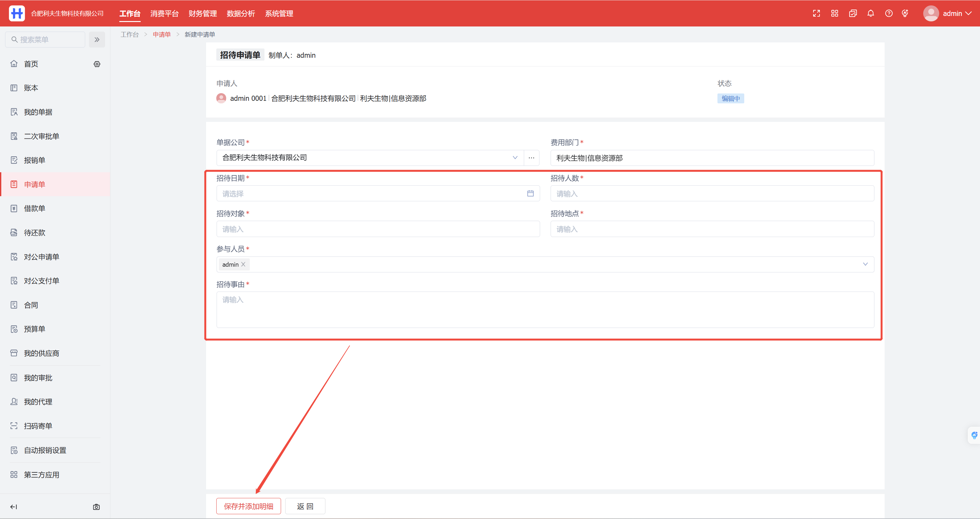This screenshot has height=519, width=980.
Task: Click the multi-window icon in header
Action: click(852, 14)
